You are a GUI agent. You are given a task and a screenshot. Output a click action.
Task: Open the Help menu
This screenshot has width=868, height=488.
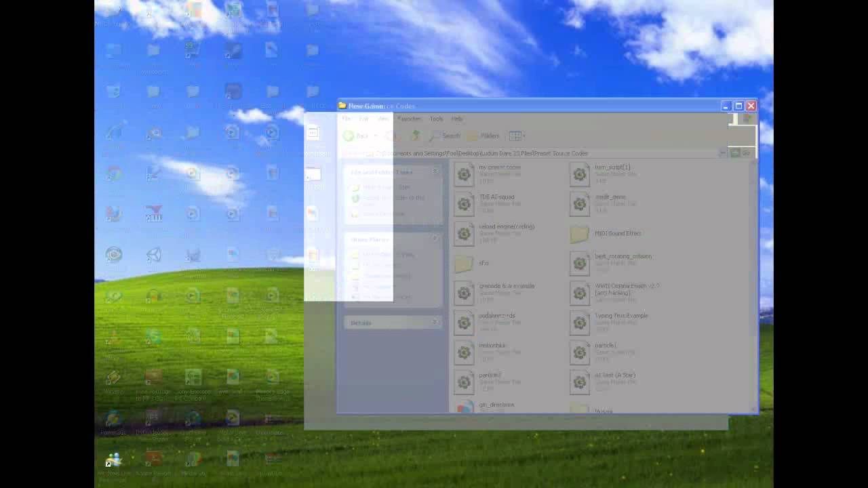[x=457, y=119]
